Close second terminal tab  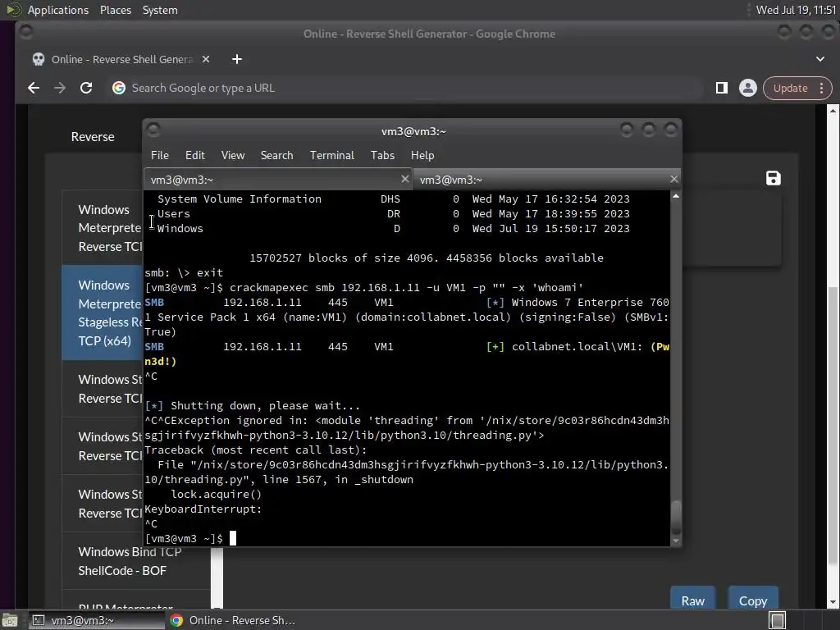674,179
